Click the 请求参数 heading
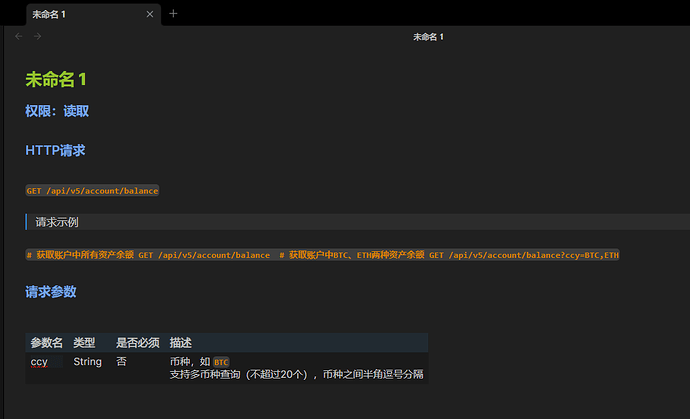 pyautogui.click(x=51, y=292)
